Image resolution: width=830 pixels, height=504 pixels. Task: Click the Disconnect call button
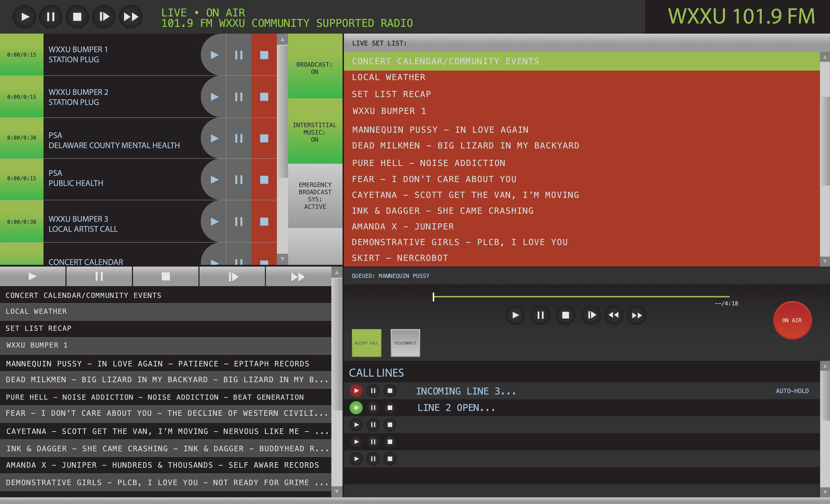click(405, 343)
